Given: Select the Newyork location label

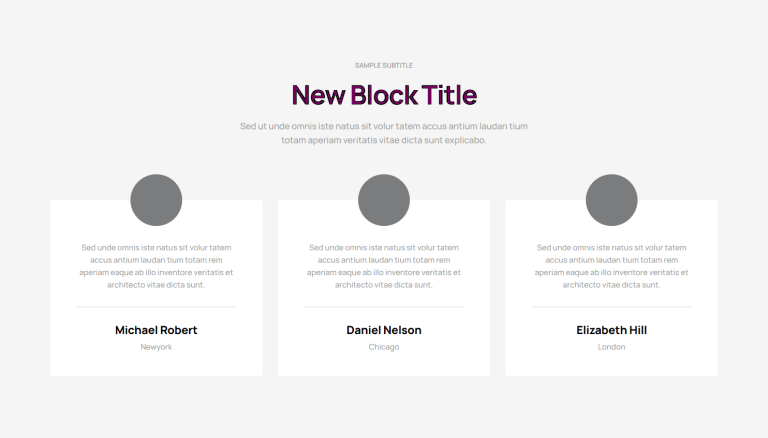Looking at the screenshot, I should [x=156, y=347].
